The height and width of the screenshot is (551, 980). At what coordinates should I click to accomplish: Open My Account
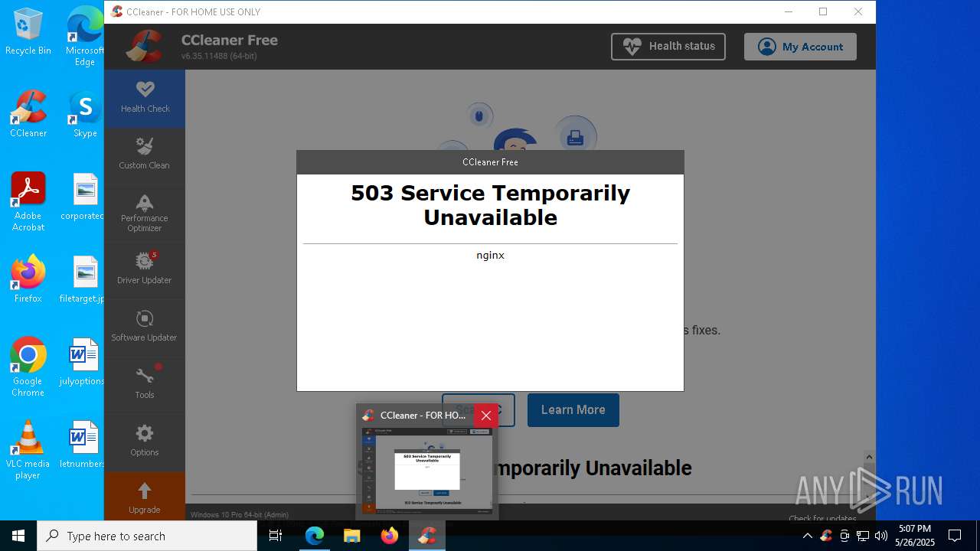tap(800, 47)
